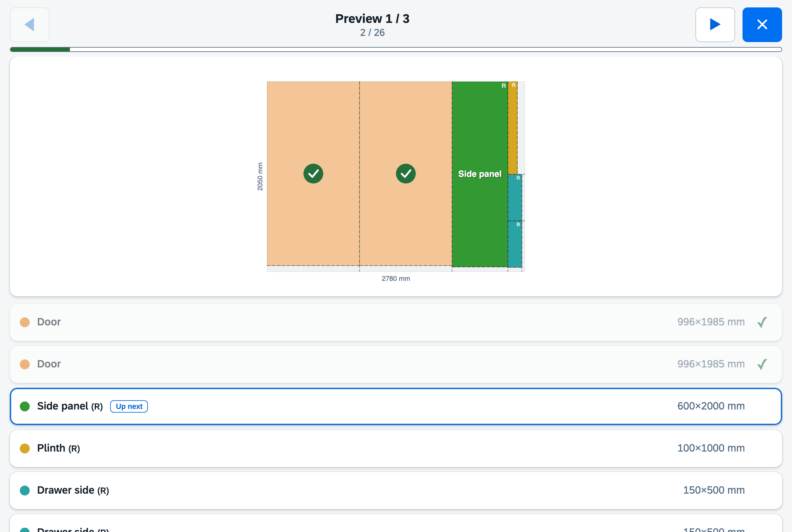Click the 600×2000 mm dimension text
Image resolution: width=792 pixels, height=532 pixels.
click(x=711, y=406)
